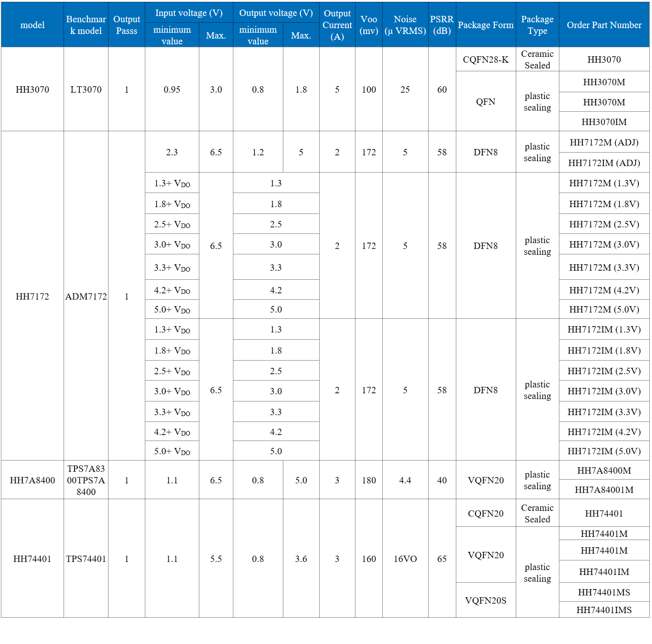Click the TPS74401 benchmark cell
This screenshot has height=644, width=652.
point(86,559)
